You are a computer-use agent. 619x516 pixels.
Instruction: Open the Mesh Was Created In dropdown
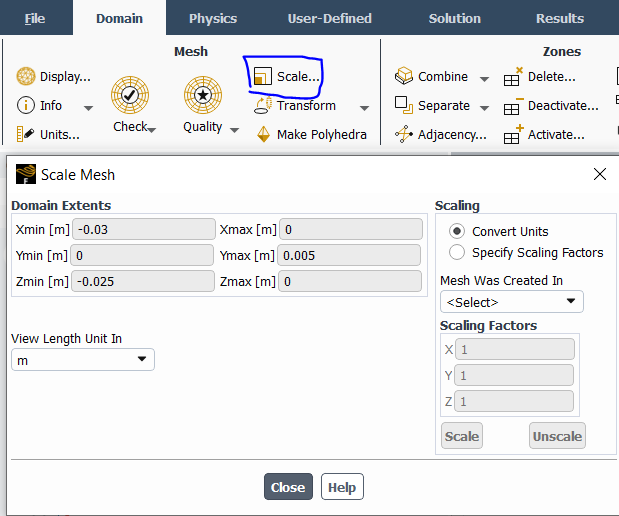(512, 302)
